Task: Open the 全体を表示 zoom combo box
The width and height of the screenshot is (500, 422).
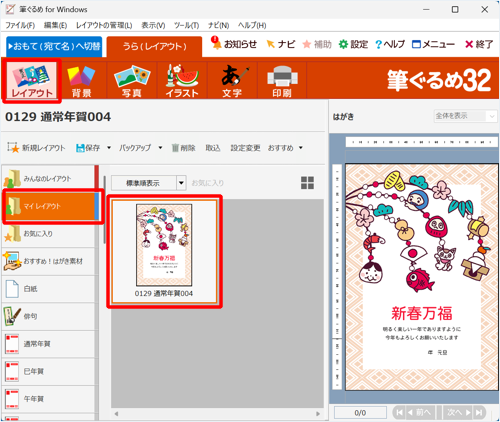Action: 465,116
